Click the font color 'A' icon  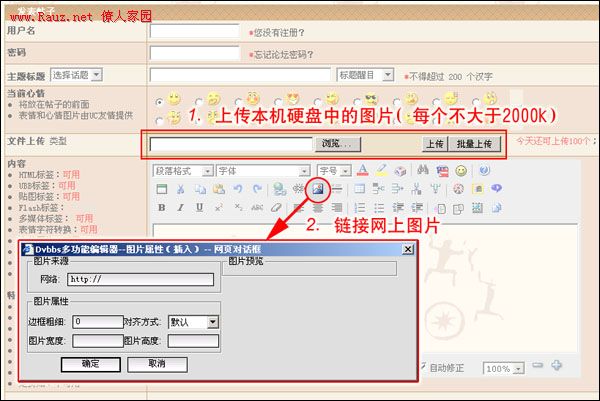[363, 170]
